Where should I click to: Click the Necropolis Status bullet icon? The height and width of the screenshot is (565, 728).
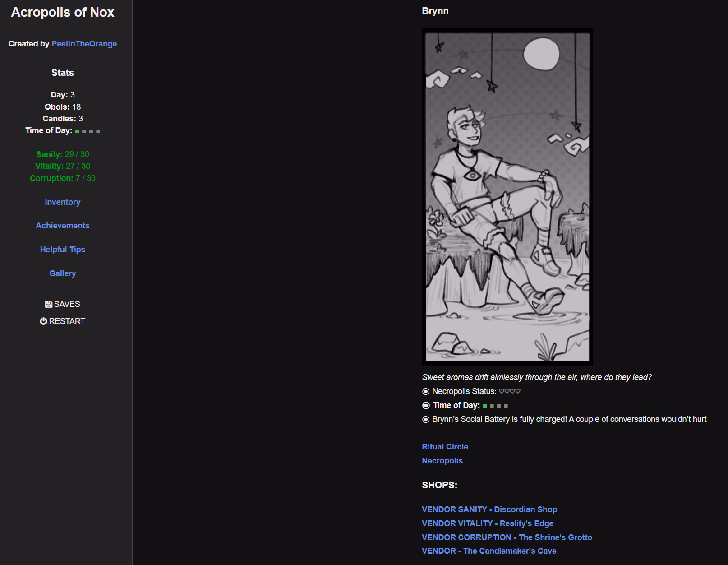pyautogui.click(x=426, y=392)
